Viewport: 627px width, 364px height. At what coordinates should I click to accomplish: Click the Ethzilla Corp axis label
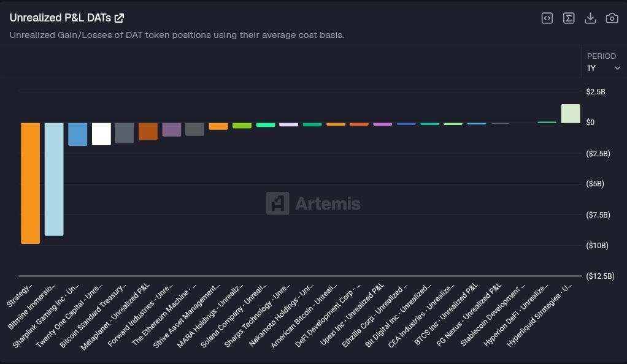[375, 316]
